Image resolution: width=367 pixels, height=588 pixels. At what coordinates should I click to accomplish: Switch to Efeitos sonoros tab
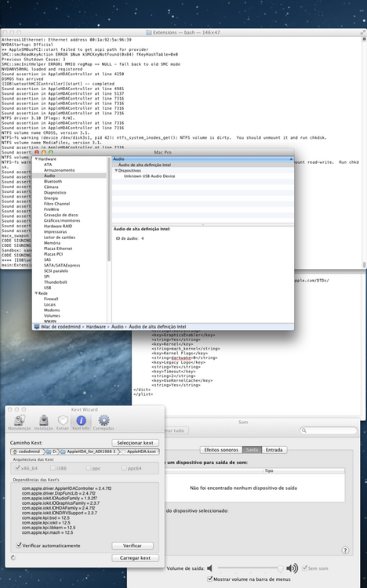[x=221, y=450]
